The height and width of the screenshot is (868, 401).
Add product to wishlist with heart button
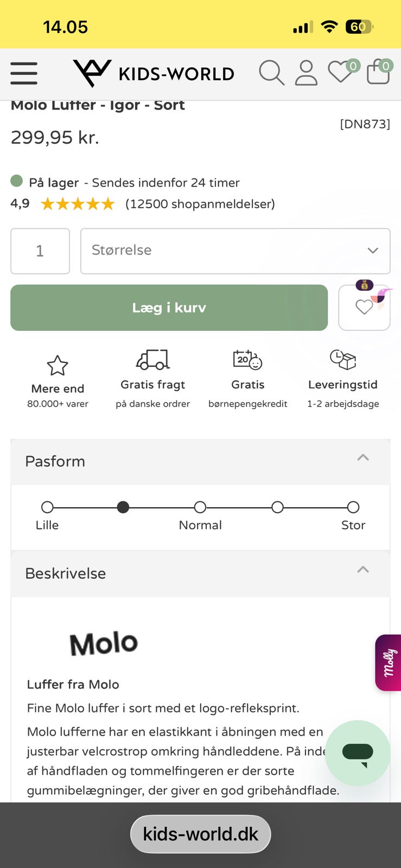coord(364,307)
